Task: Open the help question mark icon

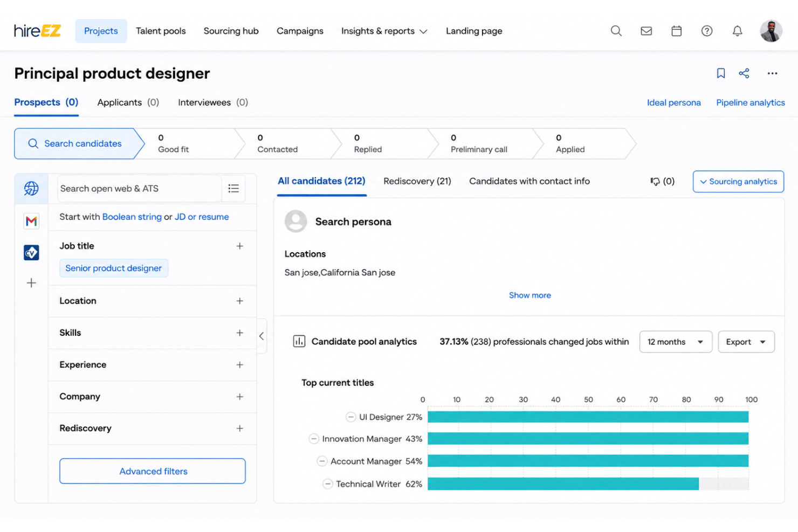Action: pos(707,31)
